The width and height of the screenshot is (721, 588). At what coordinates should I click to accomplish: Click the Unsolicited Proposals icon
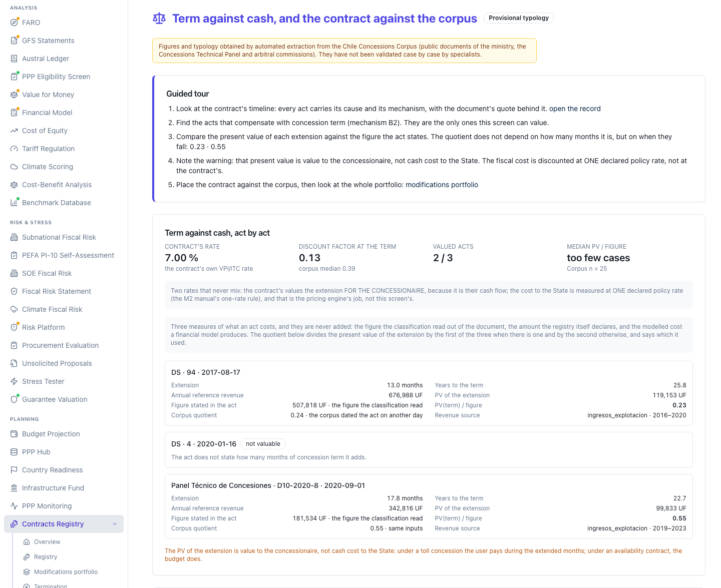click(x=14, y=363)
